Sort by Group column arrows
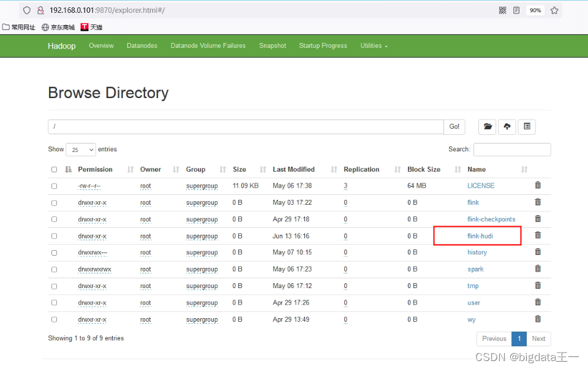Image resolution: width=588 pixels, height=369 pixels. coord(223,170)
